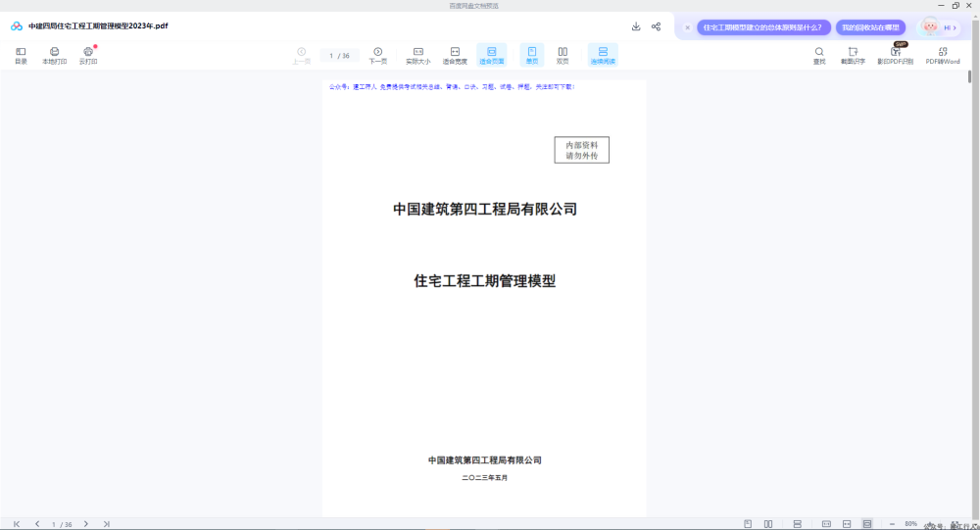Click the footer company name above the date
This screenshot has width=980, height=530.
(x=484, y=460)
